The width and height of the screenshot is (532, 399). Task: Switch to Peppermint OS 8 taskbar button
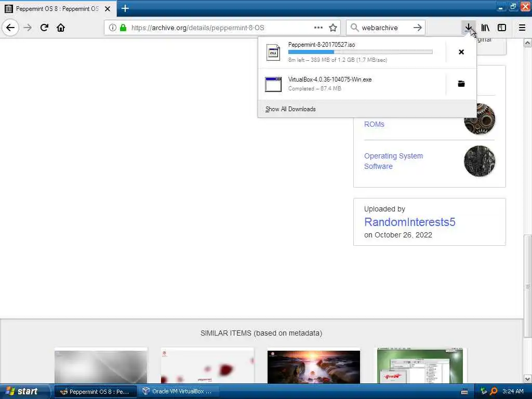pyautogui.click(x=96, y=392)
